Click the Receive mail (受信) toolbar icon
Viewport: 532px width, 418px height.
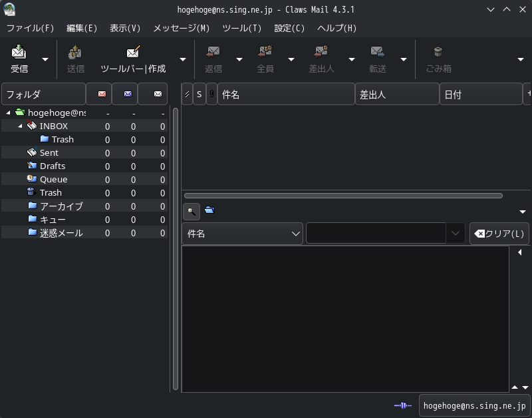coord(19,53)
